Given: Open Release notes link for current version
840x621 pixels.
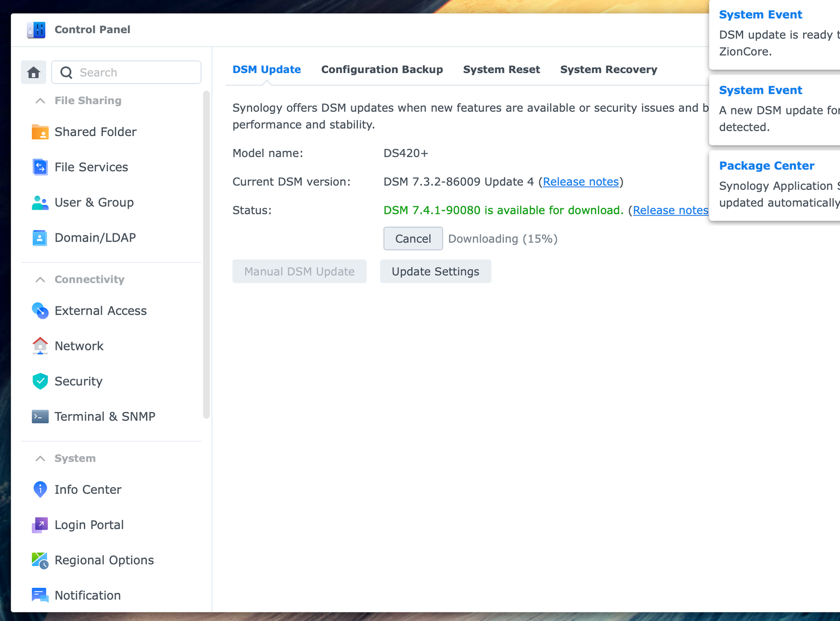Looking at the screenshot, I should click(581, 182).
